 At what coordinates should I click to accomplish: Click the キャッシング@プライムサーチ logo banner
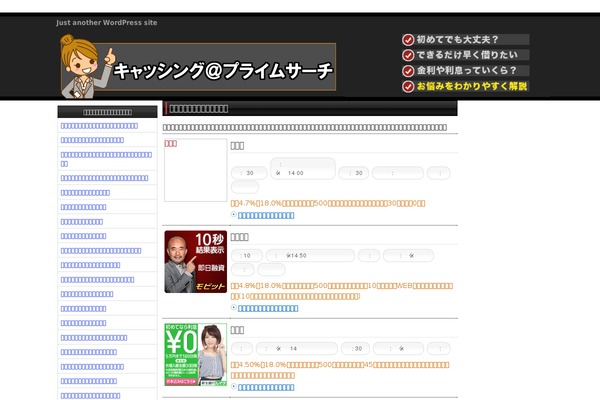pyautogui.click(x=198, y=67)
